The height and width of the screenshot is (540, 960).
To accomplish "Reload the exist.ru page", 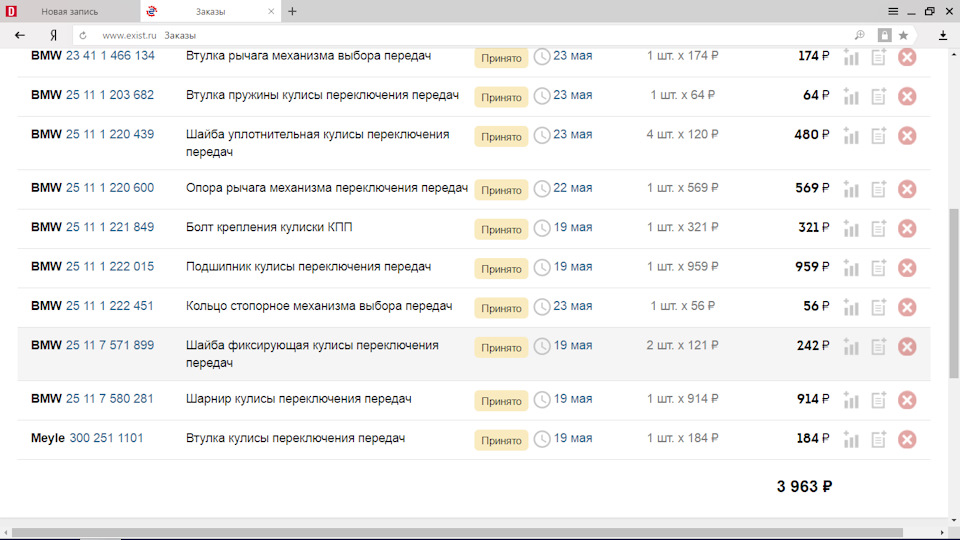I will click(83, 36).
